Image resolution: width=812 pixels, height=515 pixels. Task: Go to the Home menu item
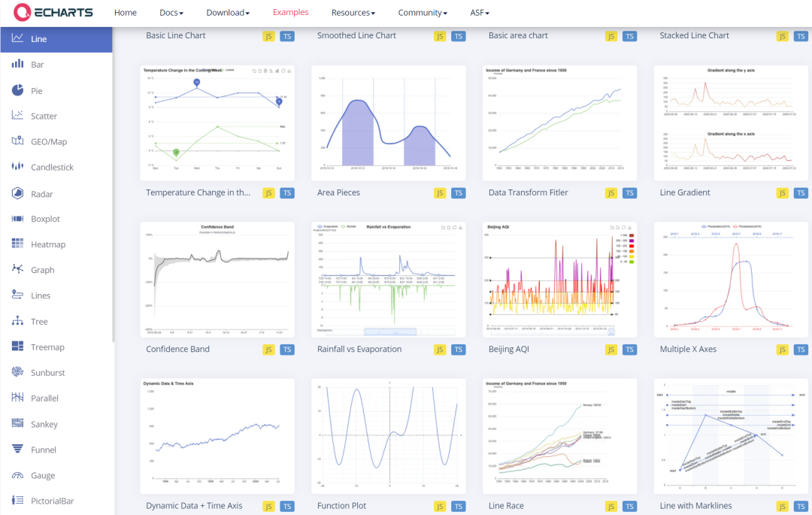click(x=126, y=13)
